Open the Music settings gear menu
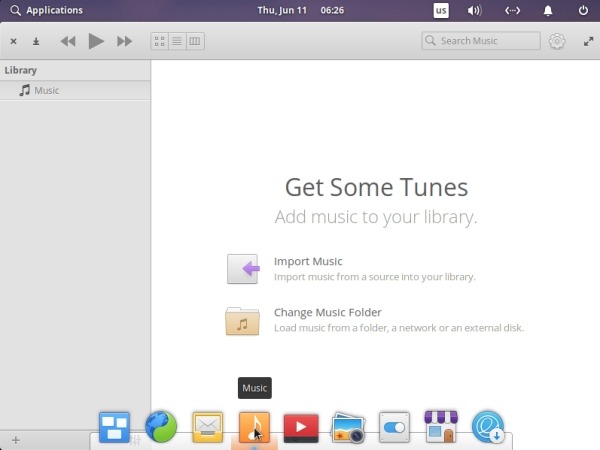This screenshot has width=600, height=450. point(557,41)
